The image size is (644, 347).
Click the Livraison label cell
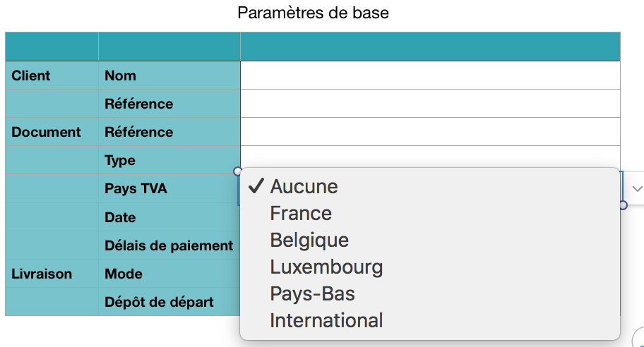click(x=52, y=274)
